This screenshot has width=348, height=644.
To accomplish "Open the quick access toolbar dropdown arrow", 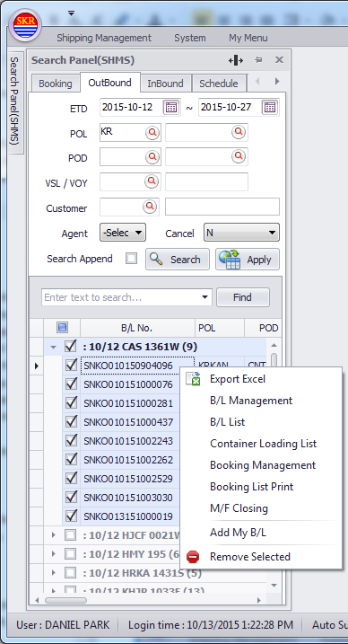I will (72, 13).
